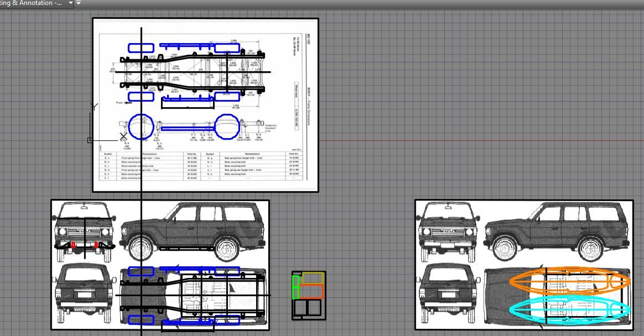The image size is (644, 336).
Task: Select the frame dimensions scanned image
Action: coord(205,105)
